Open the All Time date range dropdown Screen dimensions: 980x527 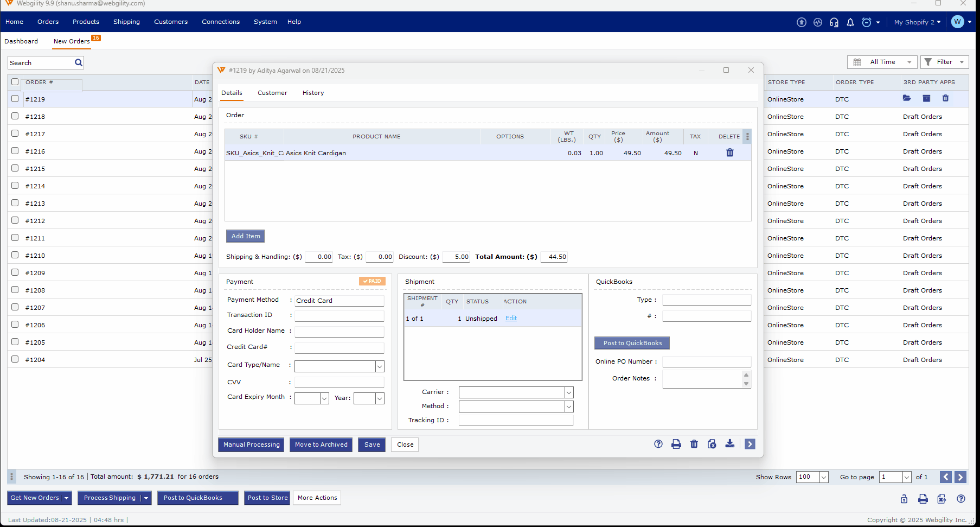click(882, 62)
